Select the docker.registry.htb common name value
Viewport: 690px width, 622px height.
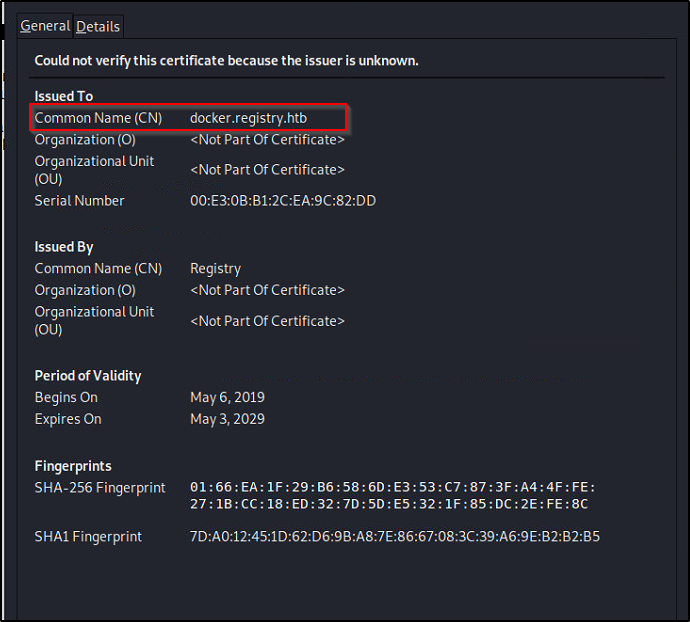click(x=248, y=118)
